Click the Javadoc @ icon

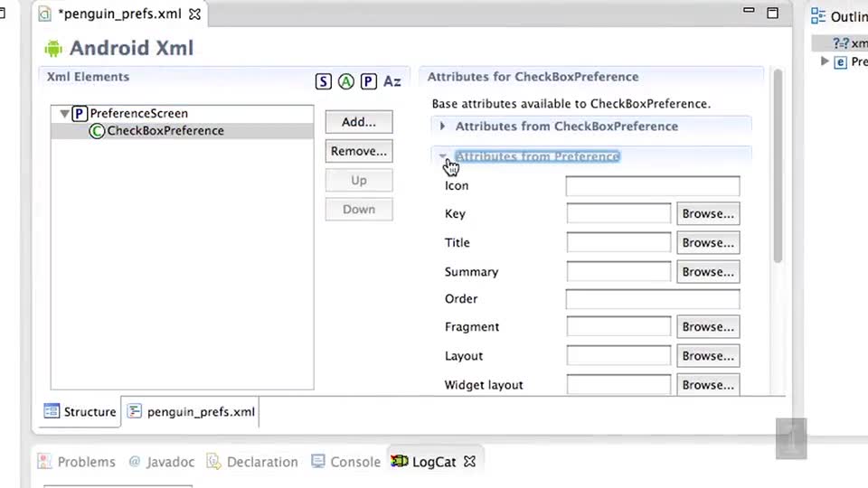click(x=135, y=461)
